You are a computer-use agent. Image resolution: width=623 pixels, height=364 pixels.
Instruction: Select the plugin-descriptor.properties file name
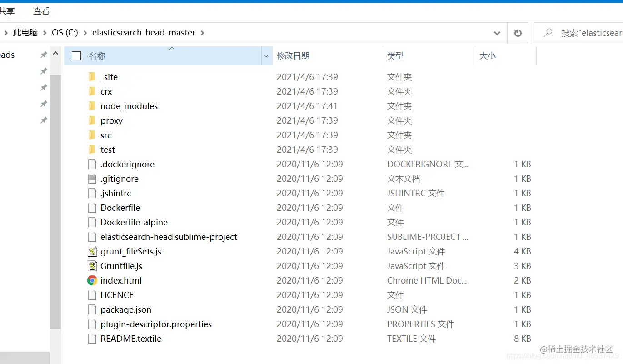coord(156,324)
